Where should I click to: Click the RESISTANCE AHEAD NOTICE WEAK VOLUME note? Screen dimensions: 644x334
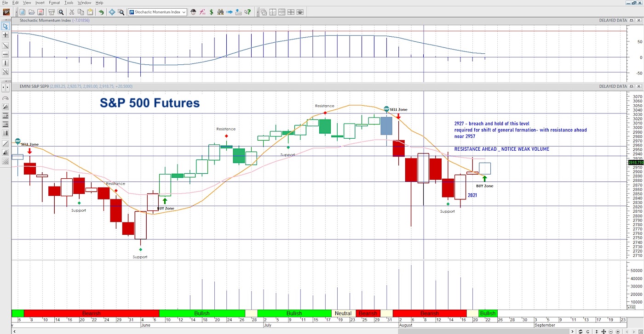point(502,149)
